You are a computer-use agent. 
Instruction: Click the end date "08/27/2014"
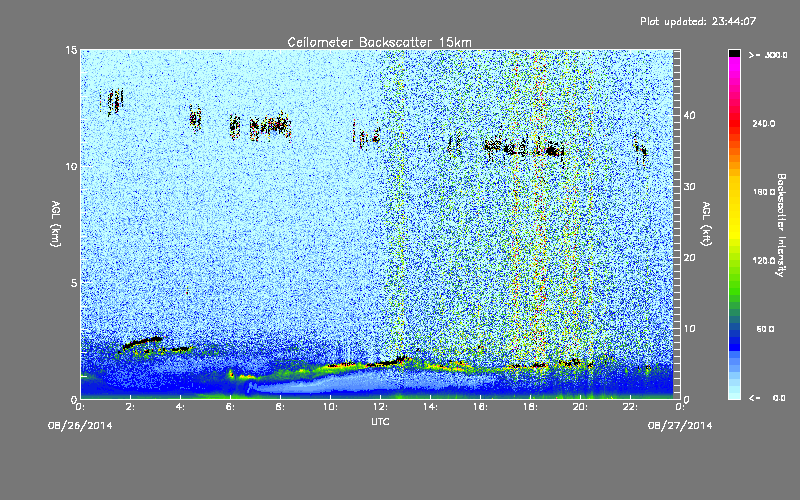click(680, 426)
